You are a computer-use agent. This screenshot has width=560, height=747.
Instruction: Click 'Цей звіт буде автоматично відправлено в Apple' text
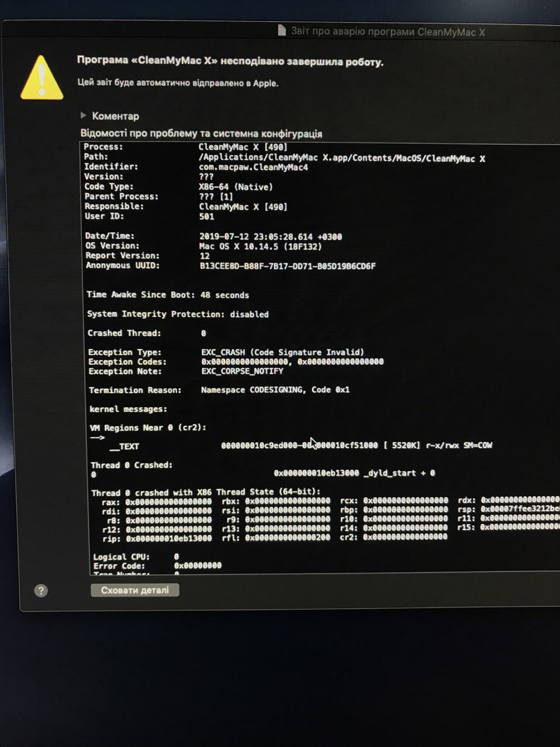(178, 83)
